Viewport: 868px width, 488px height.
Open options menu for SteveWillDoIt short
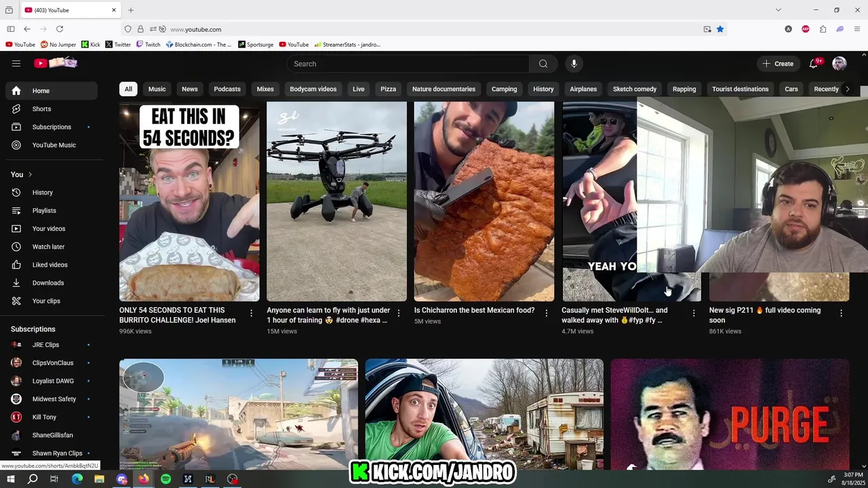693,313
